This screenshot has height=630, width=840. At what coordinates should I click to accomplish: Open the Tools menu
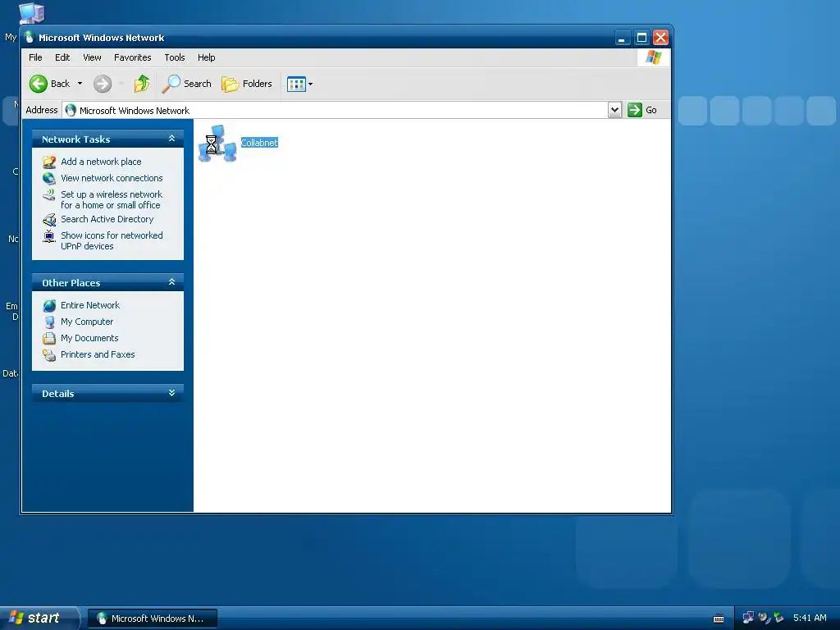click(x=174, y=57)
